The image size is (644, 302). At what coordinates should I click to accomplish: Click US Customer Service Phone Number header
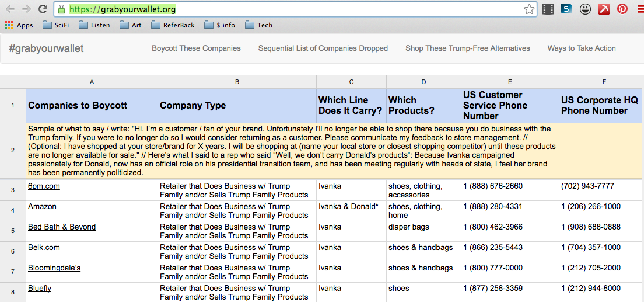(x=510, y=105)
